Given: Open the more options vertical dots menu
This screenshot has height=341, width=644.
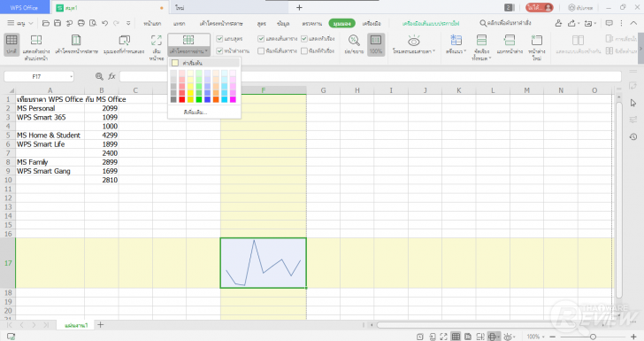Looking at the screenshot, I should tap(621, 23).
